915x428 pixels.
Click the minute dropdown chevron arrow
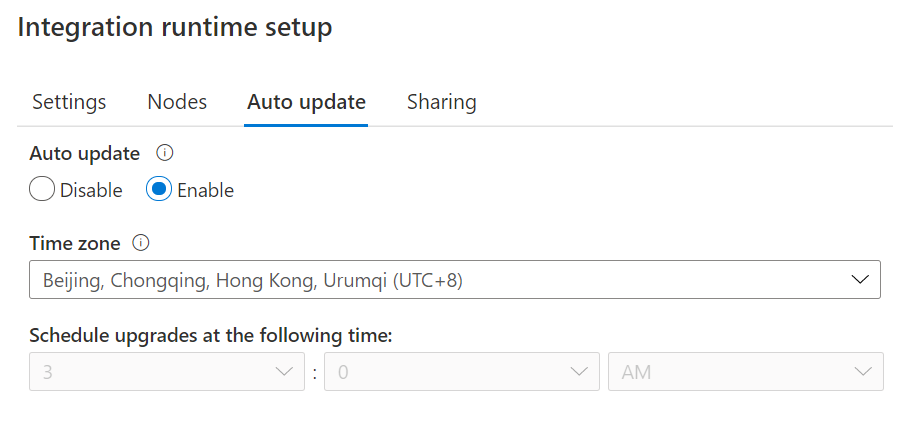tap(578, 372)
